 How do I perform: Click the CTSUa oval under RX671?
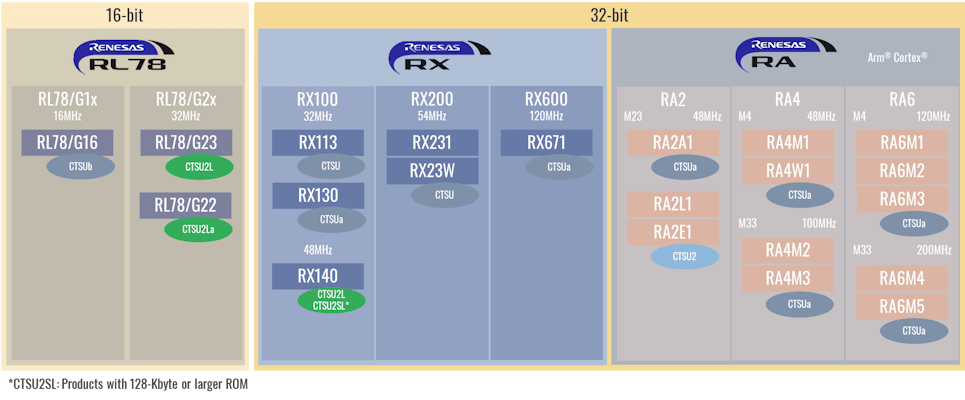(559, 167)
